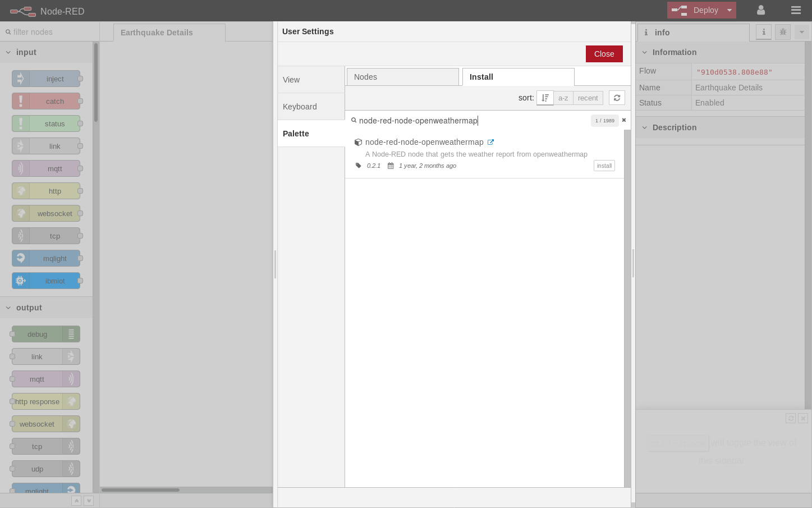Click Enabled status value
This screenshot has height=508, width=812.
pyautogui.click(x=710, y=103)
